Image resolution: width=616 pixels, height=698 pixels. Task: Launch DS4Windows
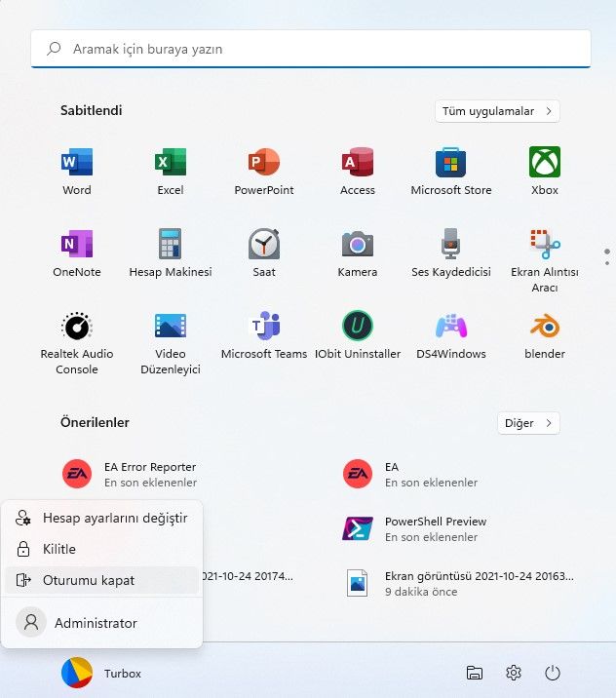[451, 335]
